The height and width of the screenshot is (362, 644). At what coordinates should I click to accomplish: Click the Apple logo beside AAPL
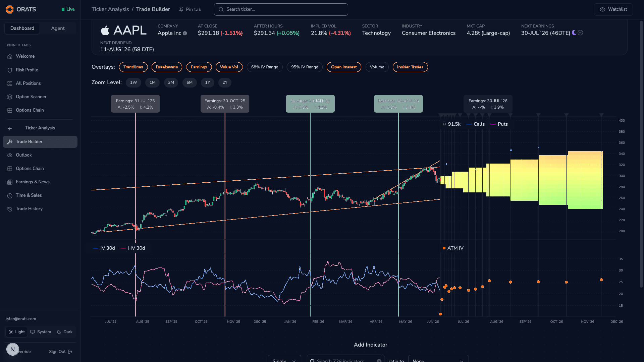coord(105,30)
